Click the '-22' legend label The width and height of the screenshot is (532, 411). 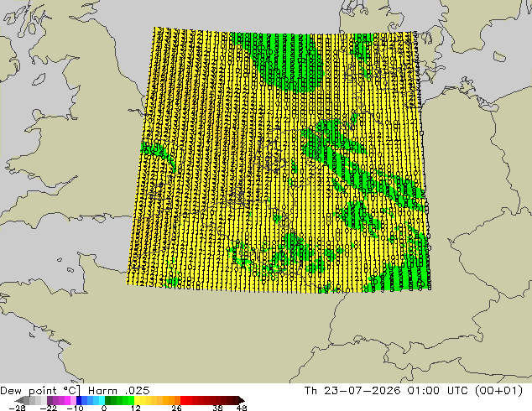tap(48, 408)
